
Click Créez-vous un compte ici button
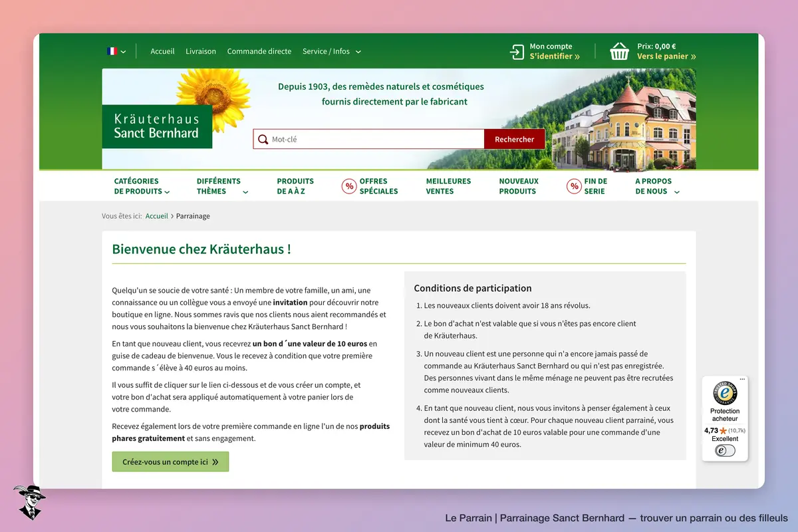(170, 462)
